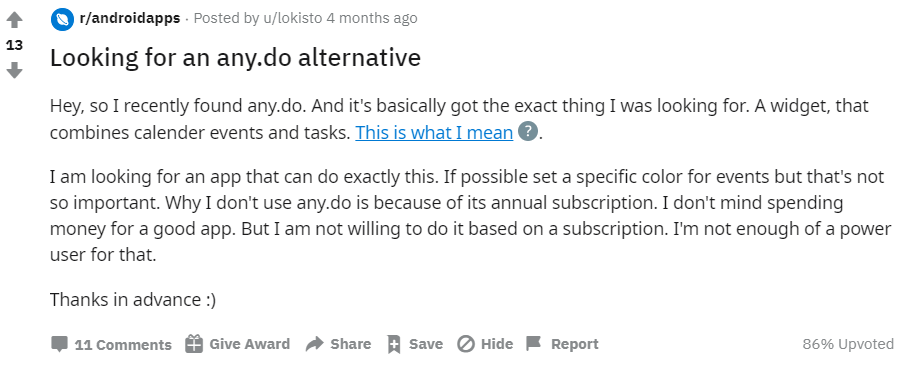
Task: Click the share arrow icon
Action: pyautogui.click(x=314, y=344)
